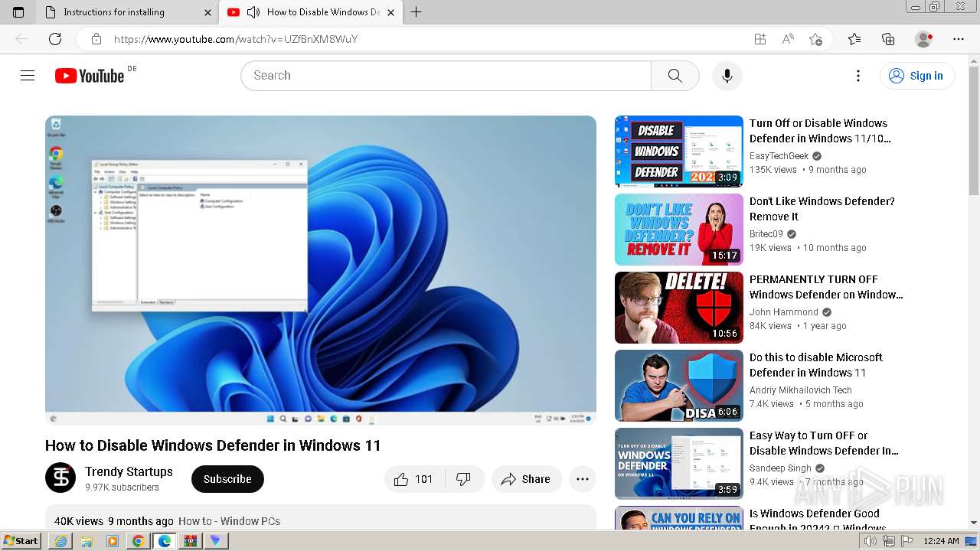Viewport: 980px width, 551px height.
Task: Click the taskbar clock 12:24 AM
Action: [941, 541]
